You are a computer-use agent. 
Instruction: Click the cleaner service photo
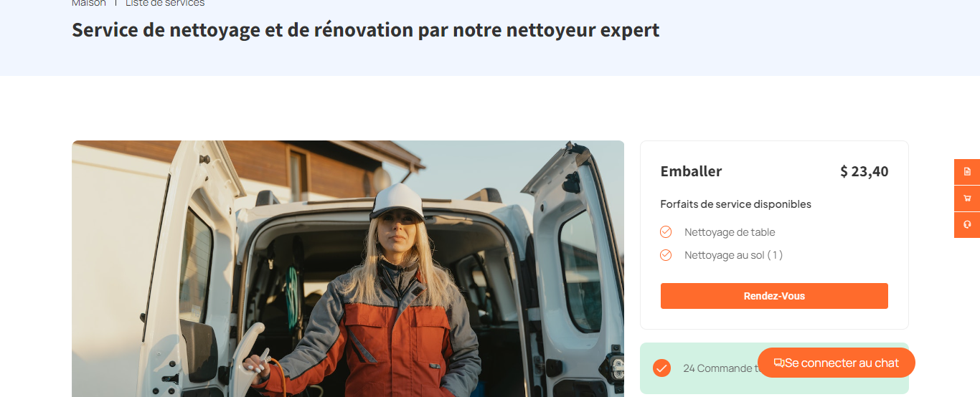348,269
